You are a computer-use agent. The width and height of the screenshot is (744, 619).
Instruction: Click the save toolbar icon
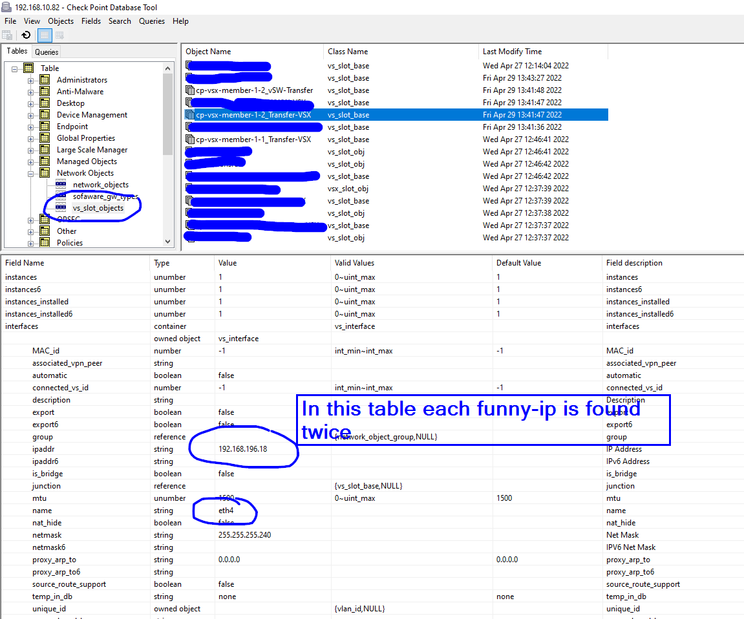point(10,35)
